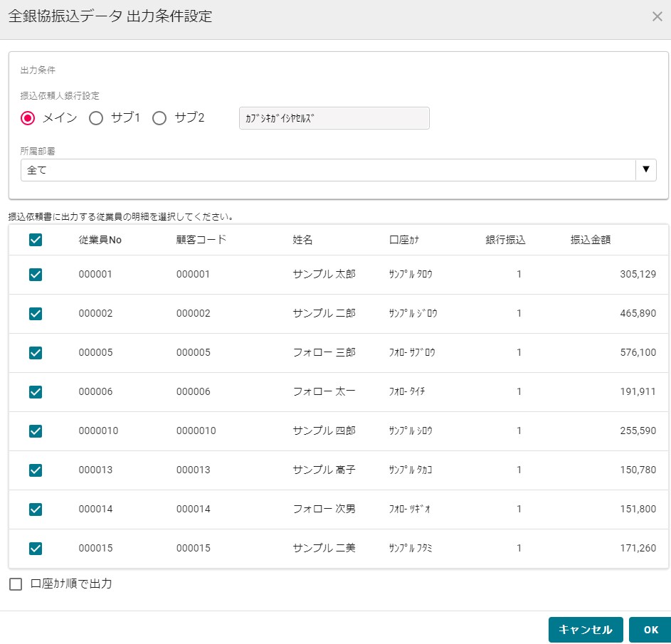Uncheck employee 000015 サンプル 二美
Image resolution: width=671 pixels, height=644 pixels.
point(36,548)
